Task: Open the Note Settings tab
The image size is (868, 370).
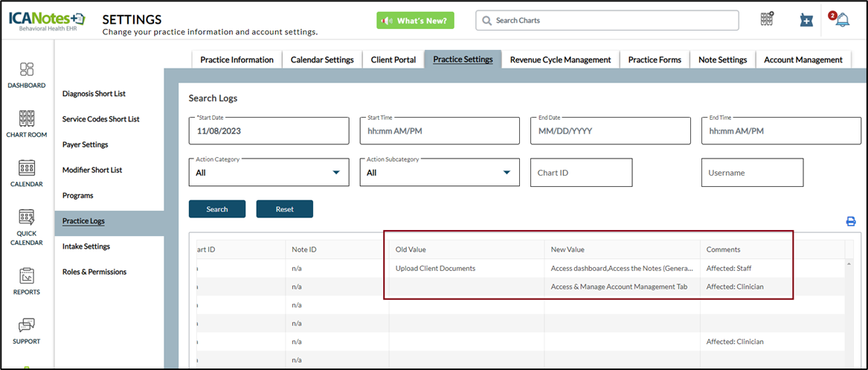Action: [722, 60]
